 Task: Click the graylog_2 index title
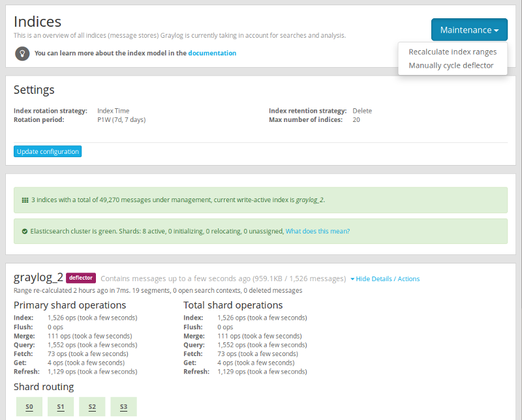(x=38, y=277)
